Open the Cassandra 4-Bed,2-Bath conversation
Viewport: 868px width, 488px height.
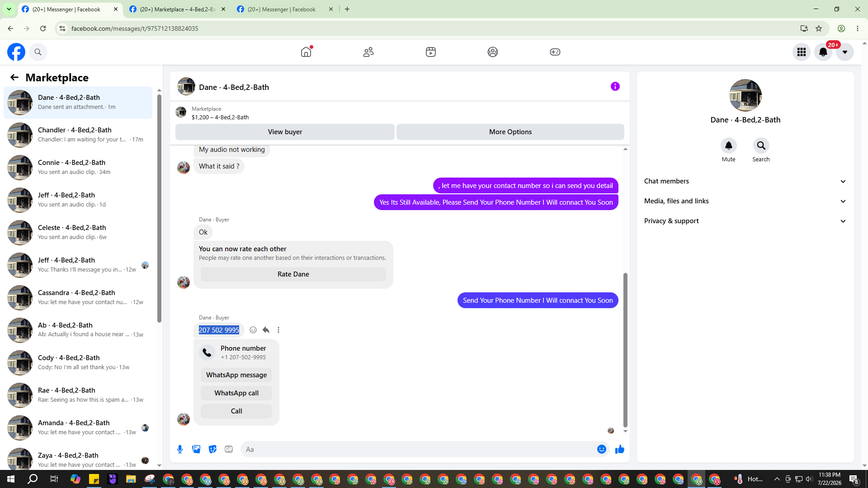click(x=78, y=298)
